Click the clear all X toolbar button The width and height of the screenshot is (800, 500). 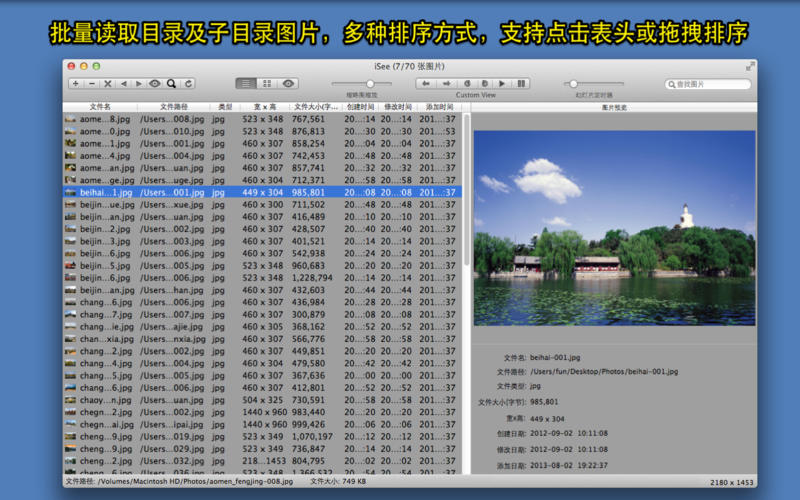tap(108, 84)
